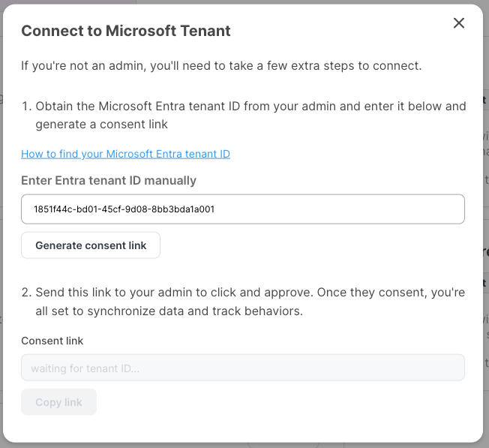Click the 'Enter Entra tenant ID manually' label
Image resolution: width=489 pixels, height=448 pixels.
109,180
